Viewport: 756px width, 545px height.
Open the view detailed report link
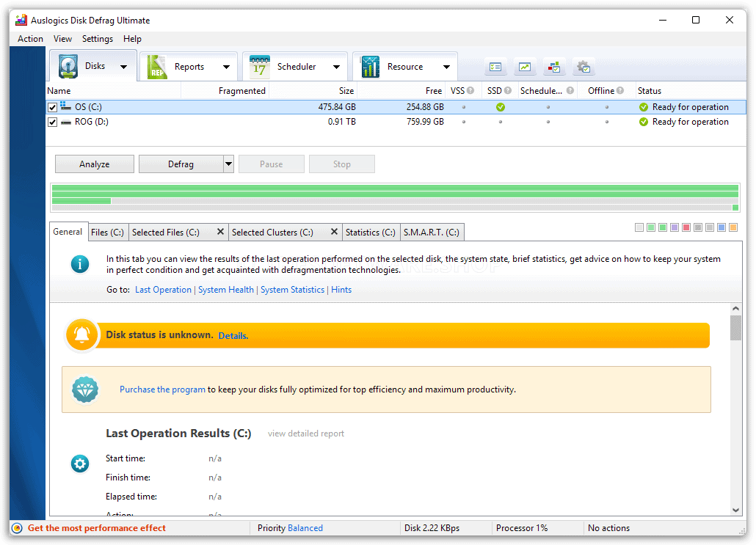point(305,434)
